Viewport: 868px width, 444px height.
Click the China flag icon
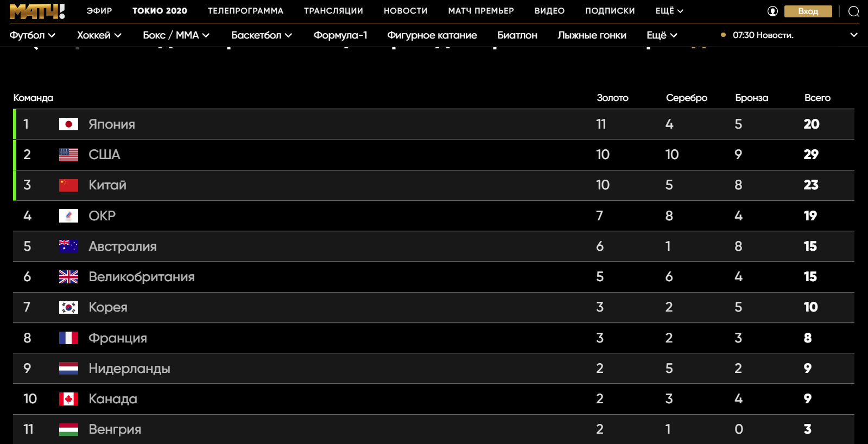pos(68,185)
